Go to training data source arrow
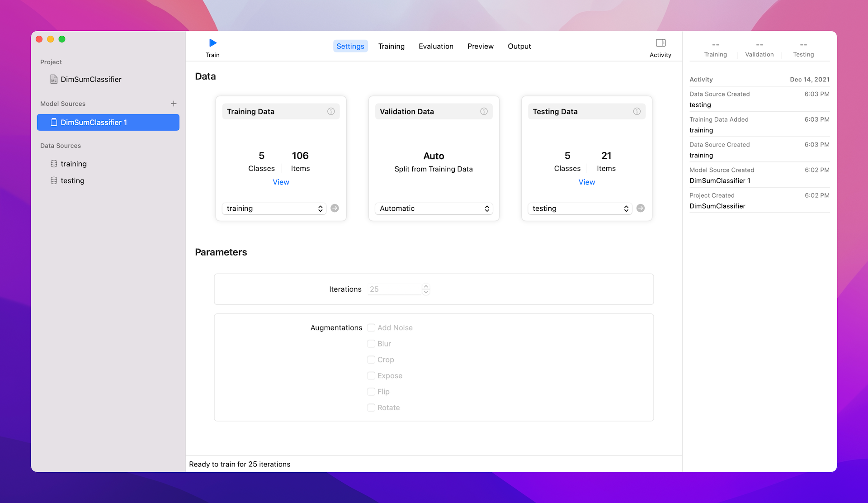Image resolution: width=868 pixels, height=503 pixels. 335,208
